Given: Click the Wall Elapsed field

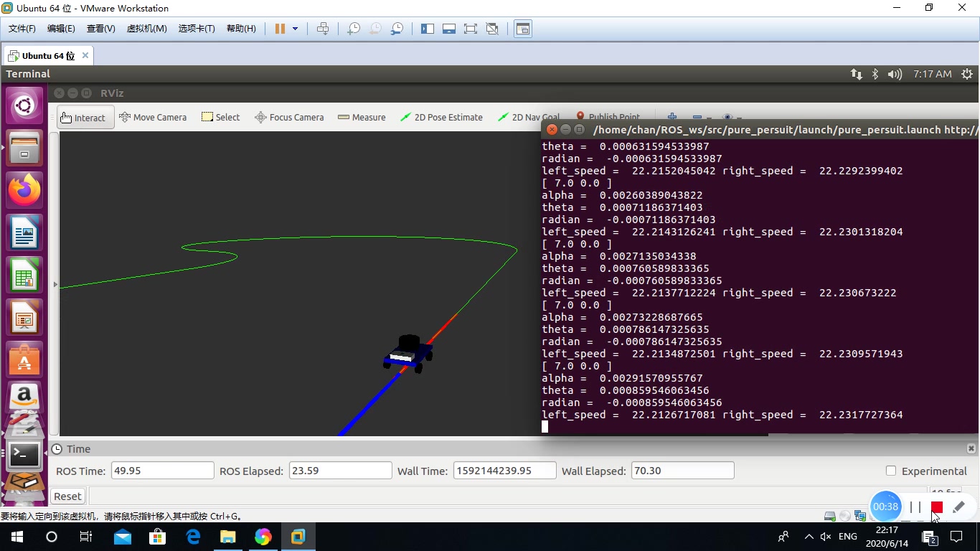Looking at the screenshot, I should [x=682, y=471].
